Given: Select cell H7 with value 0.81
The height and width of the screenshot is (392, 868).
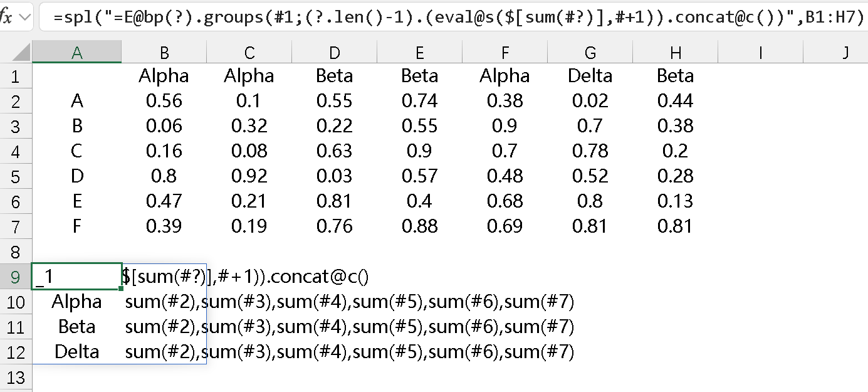Looking at the screenshot, I should click(x=675, y=226).
